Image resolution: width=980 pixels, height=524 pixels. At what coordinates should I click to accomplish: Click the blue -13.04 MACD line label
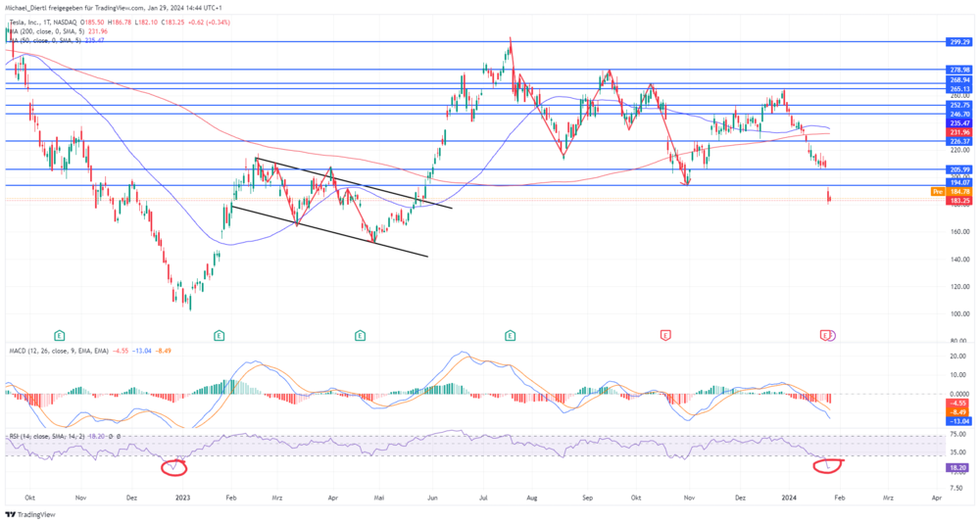point(958,421)
